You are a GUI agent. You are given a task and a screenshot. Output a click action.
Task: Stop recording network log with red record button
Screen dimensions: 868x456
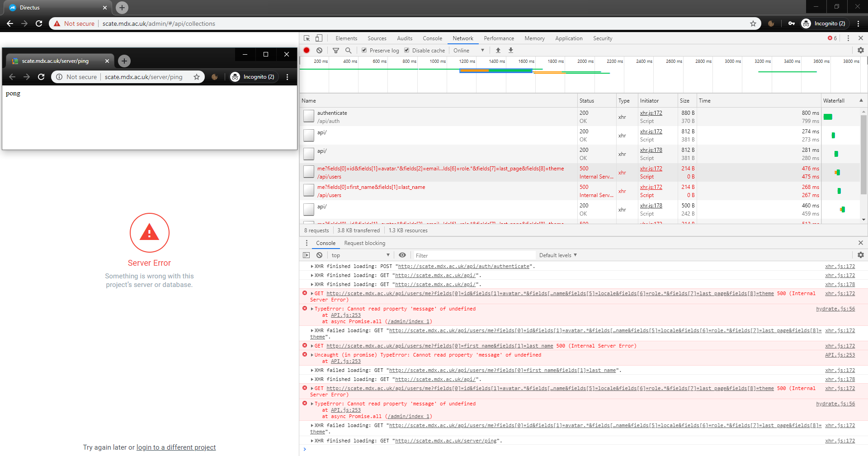[x=307, y=50]
